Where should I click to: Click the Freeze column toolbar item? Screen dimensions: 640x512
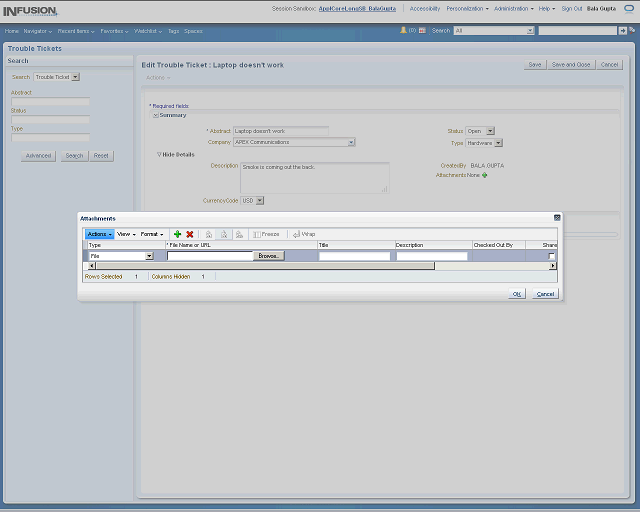[x=266, y=234]
